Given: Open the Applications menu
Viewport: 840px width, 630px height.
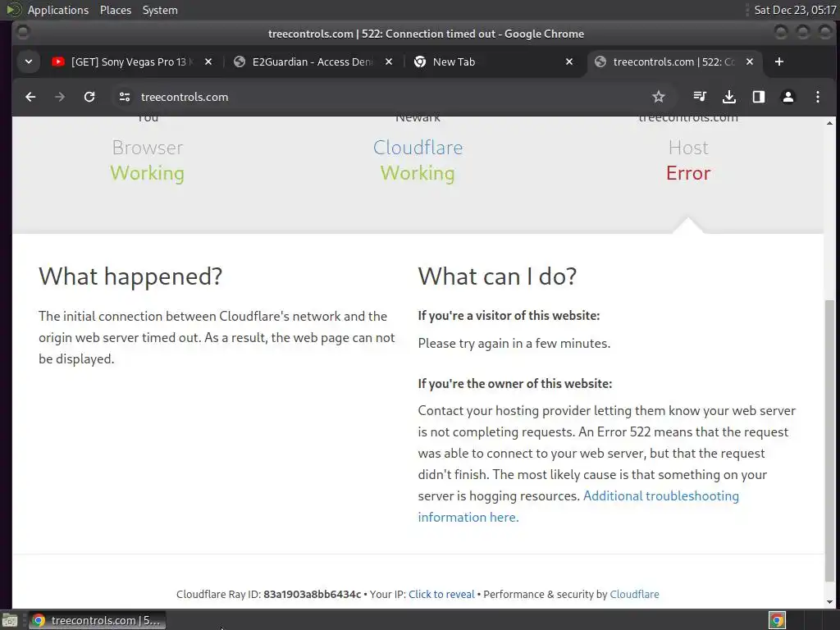Looking at the screenshot, I should 58,10.
